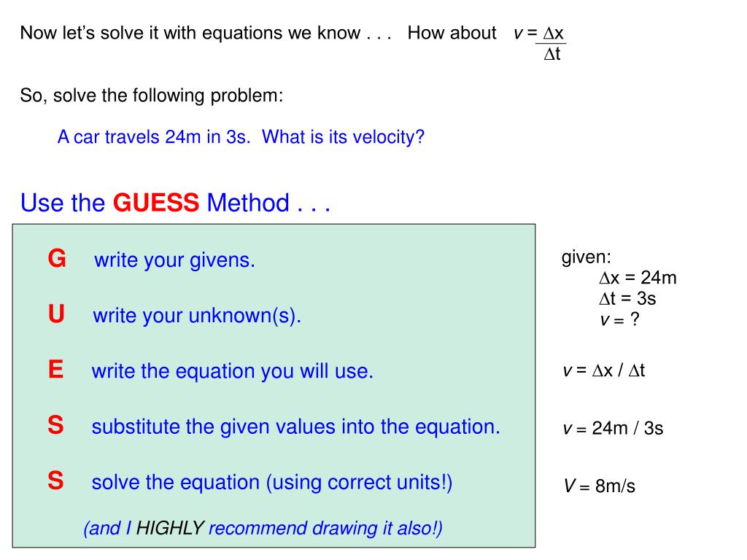Click the Δt = 3s given line
Image resolution: width=747 pixels, height=560 pixels.
(x=627, y=298)
